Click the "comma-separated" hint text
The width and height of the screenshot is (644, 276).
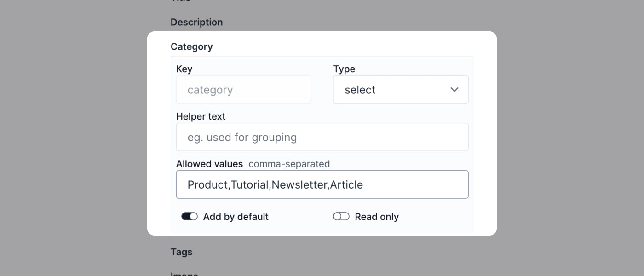pos(289,164)
